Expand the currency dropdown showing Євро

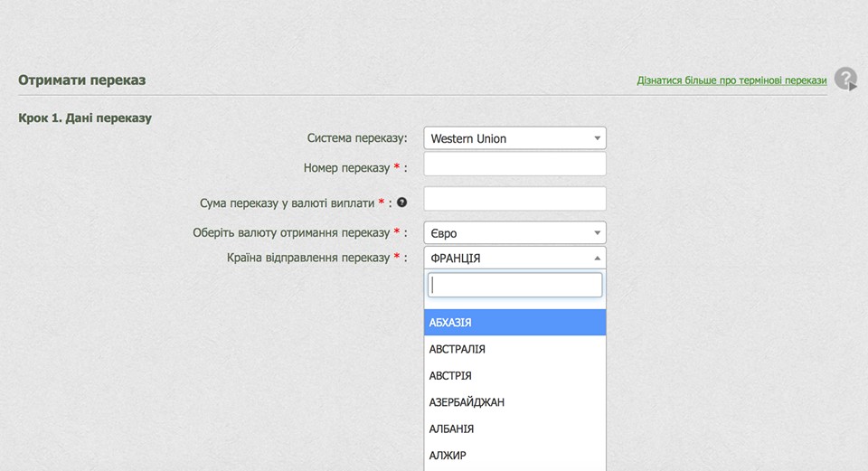(x=514, y=233)
